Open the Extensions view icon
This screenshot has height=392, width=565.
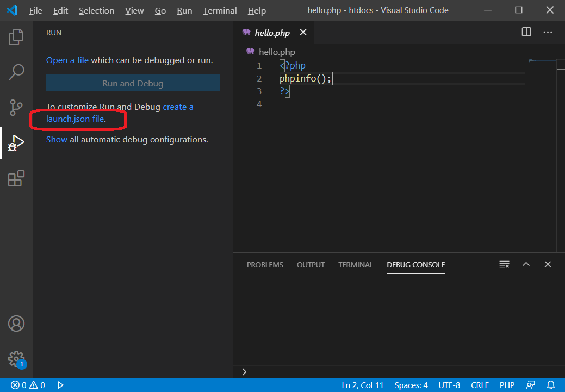pos(16,178)
